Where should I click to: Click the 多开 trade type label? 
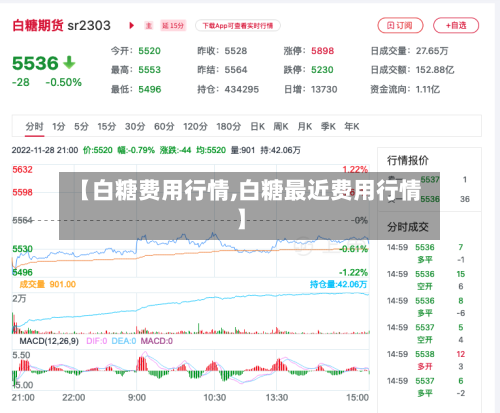[x=425, y=367]
